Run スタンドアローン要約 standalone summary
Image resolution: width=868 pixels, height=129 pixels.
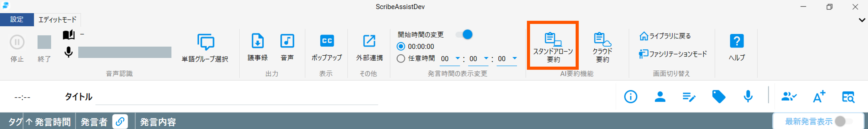(x=553, y=47)
